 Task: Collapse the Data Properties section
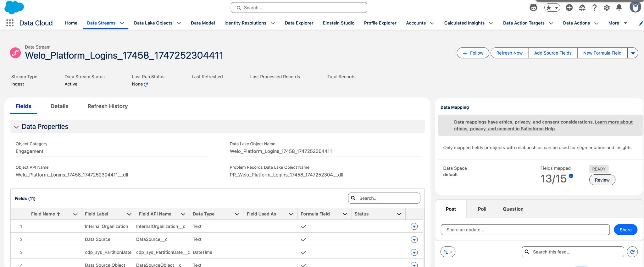16,127
